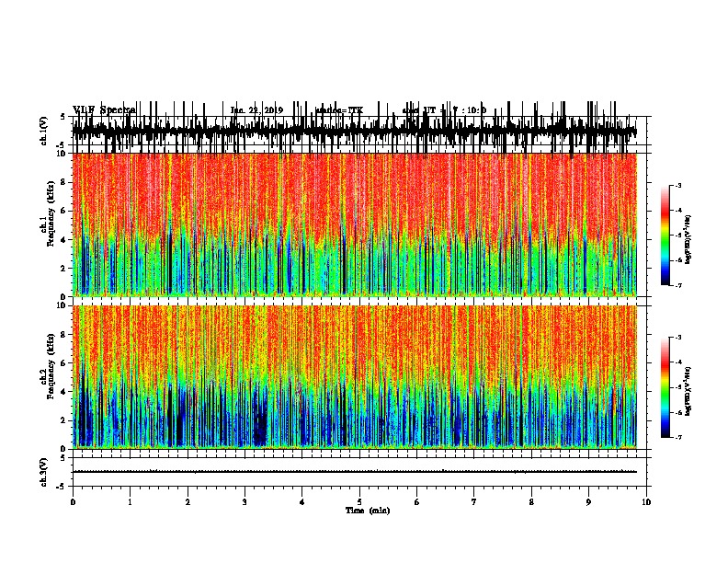The height and width of the screenshot is (563, 728).
Task: Click the ch.1 waveform trace panel
Action: [x=359, y=131]
